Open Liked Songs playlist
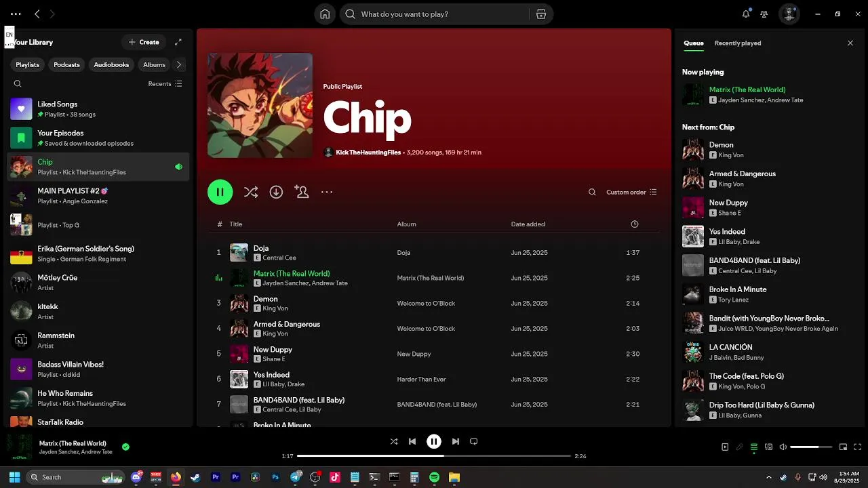868x488 pixels. click(98, 109)
